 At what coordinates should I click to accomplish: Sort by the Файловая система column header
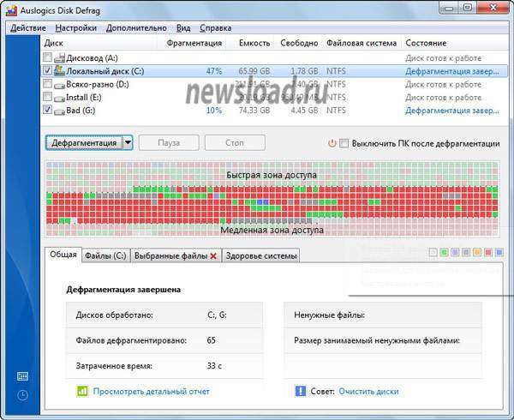pos(362,43)
